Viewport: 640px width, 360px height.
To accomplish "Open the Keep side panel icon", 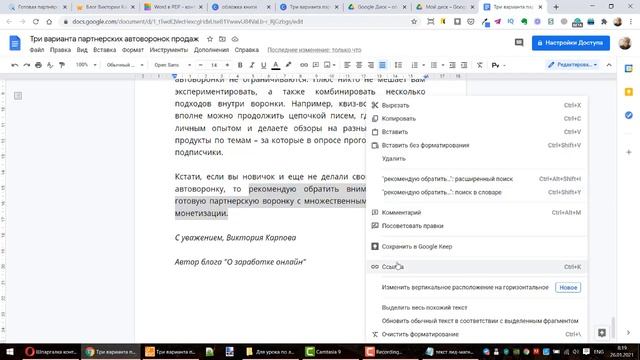I will coord(629,92).
